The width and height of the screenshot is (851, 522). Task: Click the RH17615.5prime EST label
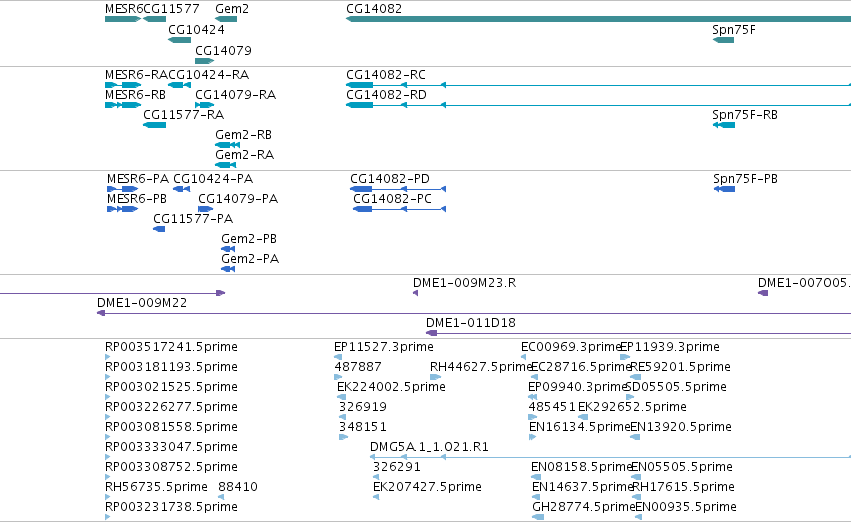pos(683,487)
